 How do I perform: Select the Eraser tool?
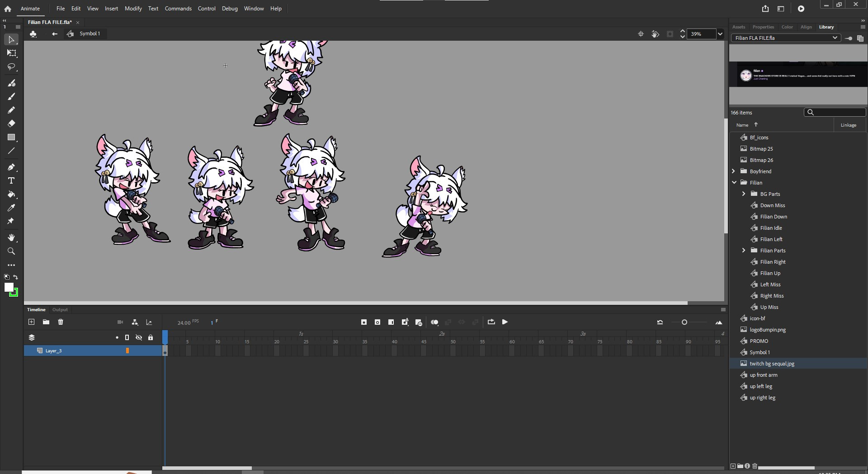(x=11, y=123)
